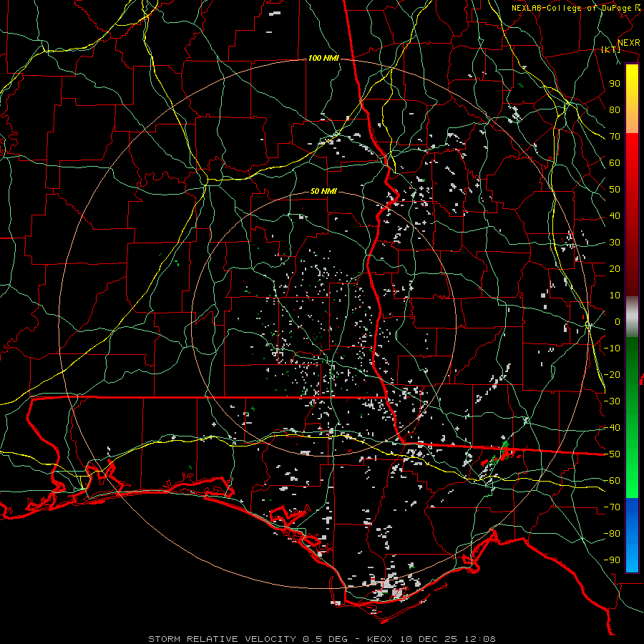Click the "80" scale value label

click(615, 110)
